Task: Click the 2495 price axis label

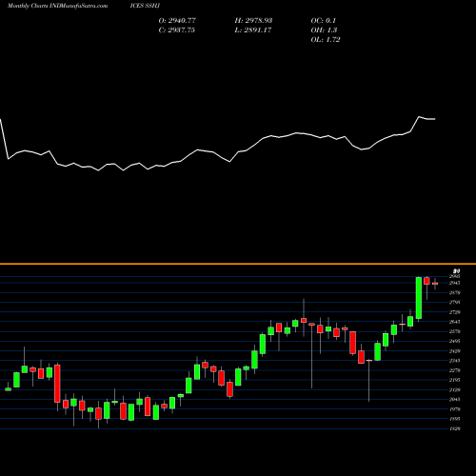Action: coord(455,341)
